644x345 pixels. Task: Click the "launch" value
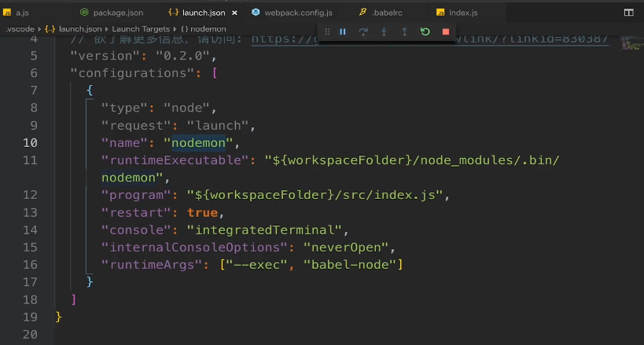pos(218,125)
